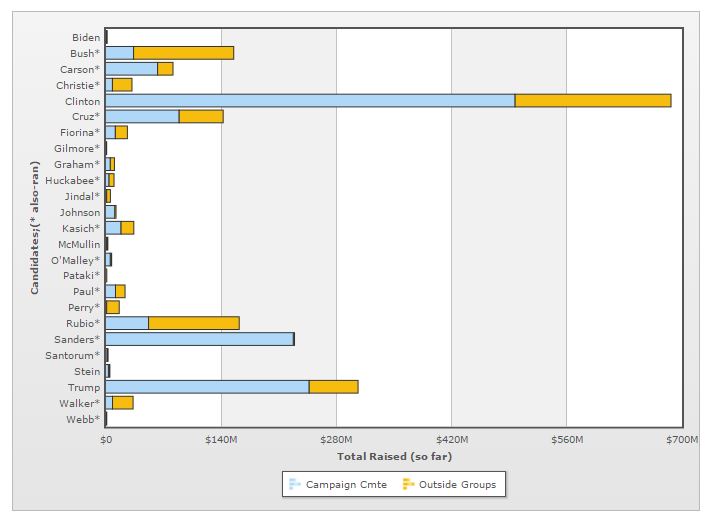
Task: Click the Bush* candidate label
Action: click(85, 54)
